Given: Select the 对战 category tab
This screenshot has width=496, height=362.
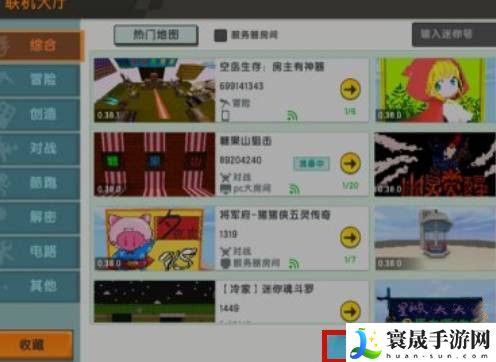Looking at the screenshot, I should pos(40,149).
